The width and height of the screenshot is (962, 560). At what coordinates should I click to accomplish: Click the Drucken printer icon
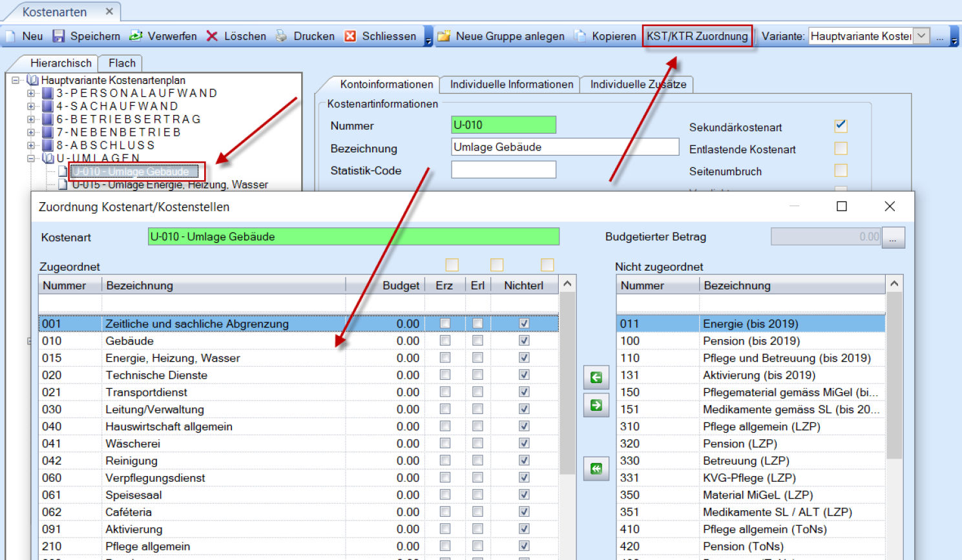[282, 36]
